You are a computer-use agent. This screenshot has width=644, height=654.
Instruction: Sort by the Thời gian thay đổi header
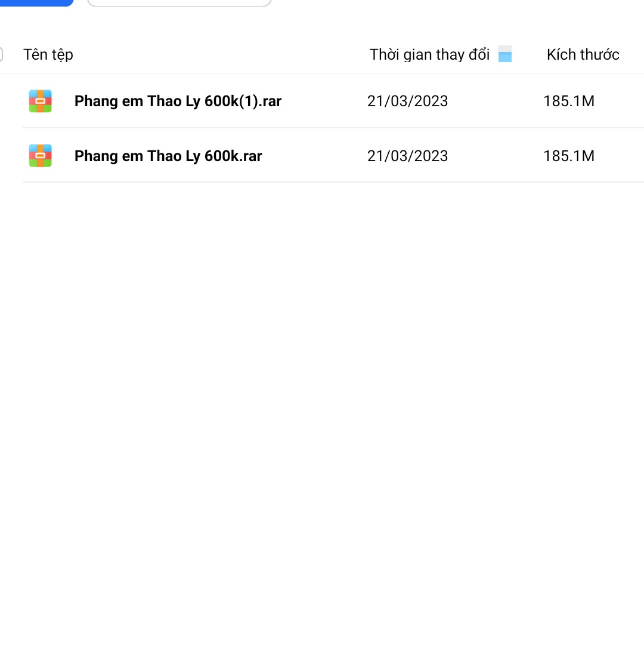pyautogui.click(x=429, y=55)
